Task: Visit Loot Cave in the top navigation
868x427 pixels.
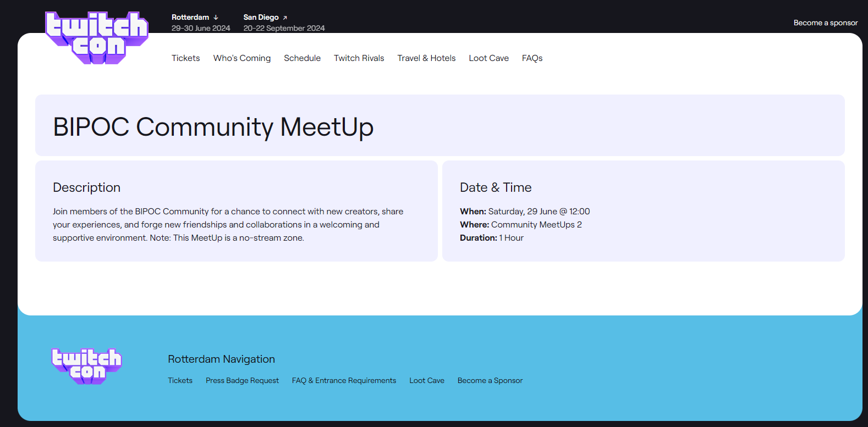Action: [x=488, y=58]
